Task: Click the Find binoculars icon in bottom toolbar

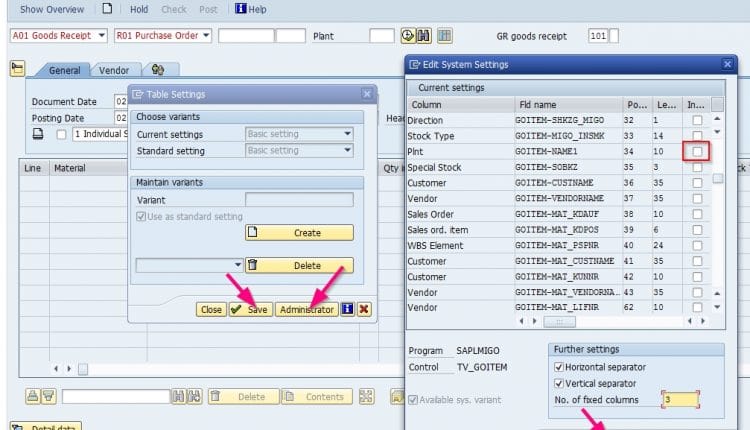Action: [178, 397]
